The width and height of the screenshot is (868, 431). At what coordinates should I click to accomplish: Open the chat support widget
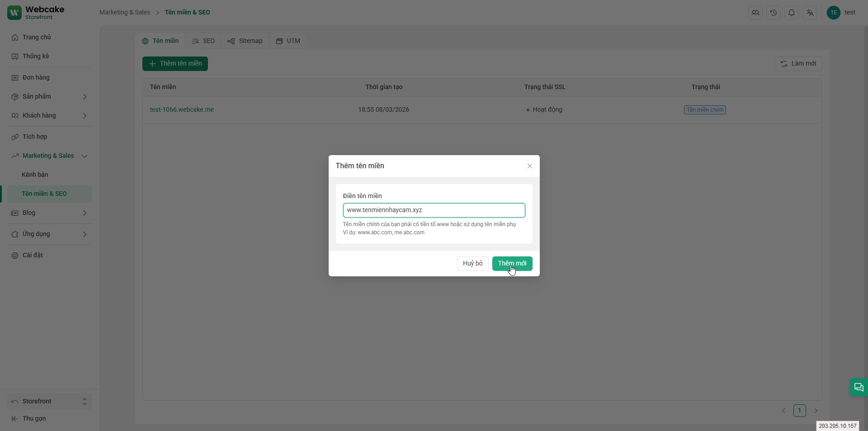[859, 387]
